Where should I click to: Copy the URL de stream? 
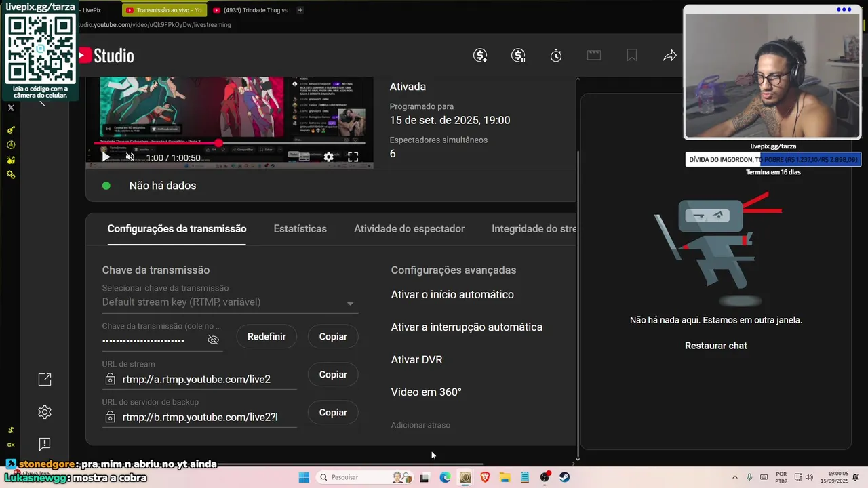tap(333, 374)
